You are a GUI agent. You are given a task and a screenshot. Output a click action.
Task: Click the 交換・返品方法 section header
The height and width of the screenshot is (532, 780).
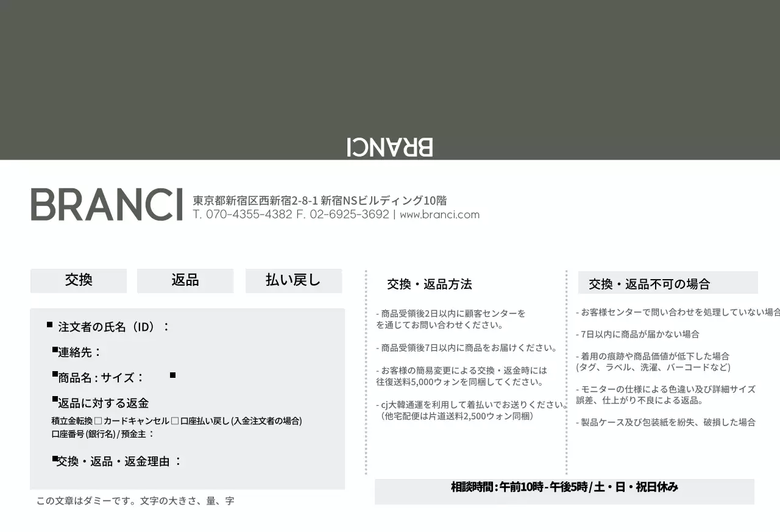[x=431, y=284]
